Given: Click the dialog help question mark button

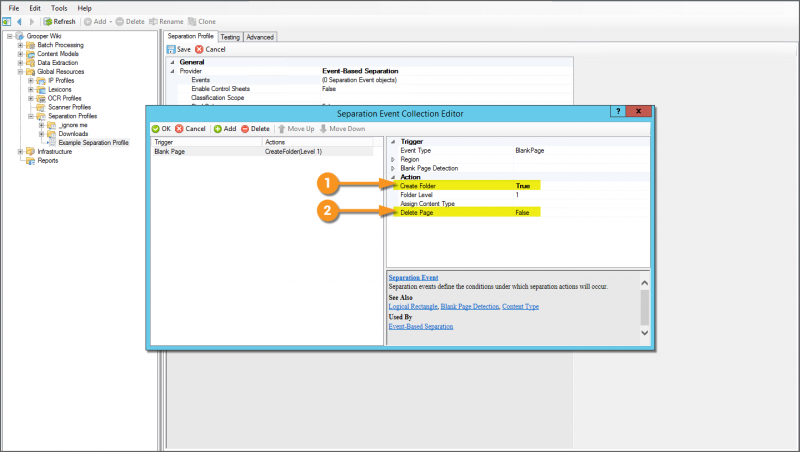Looking at the screenshot, I should point(618,111).
